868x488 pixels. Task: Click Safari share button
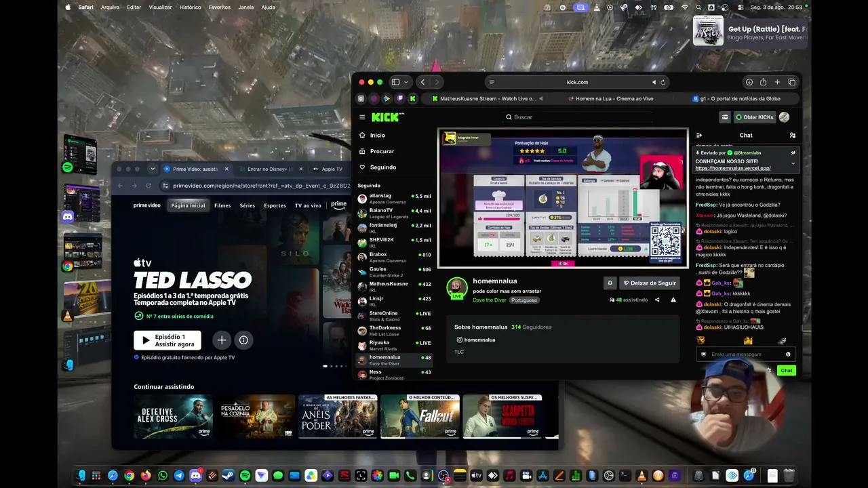pyautogui.click(x=763, y=82)
